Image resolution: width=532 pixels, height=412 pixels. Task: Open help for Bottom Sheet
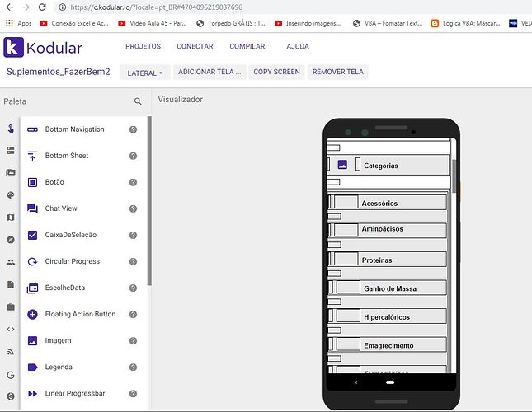(x=133, y=156)
